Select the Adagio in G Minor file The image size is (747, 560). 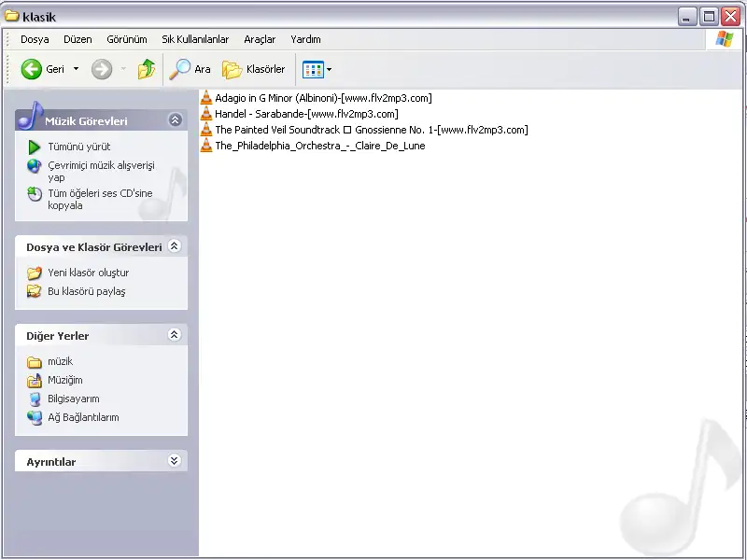[x=322, y=98]
